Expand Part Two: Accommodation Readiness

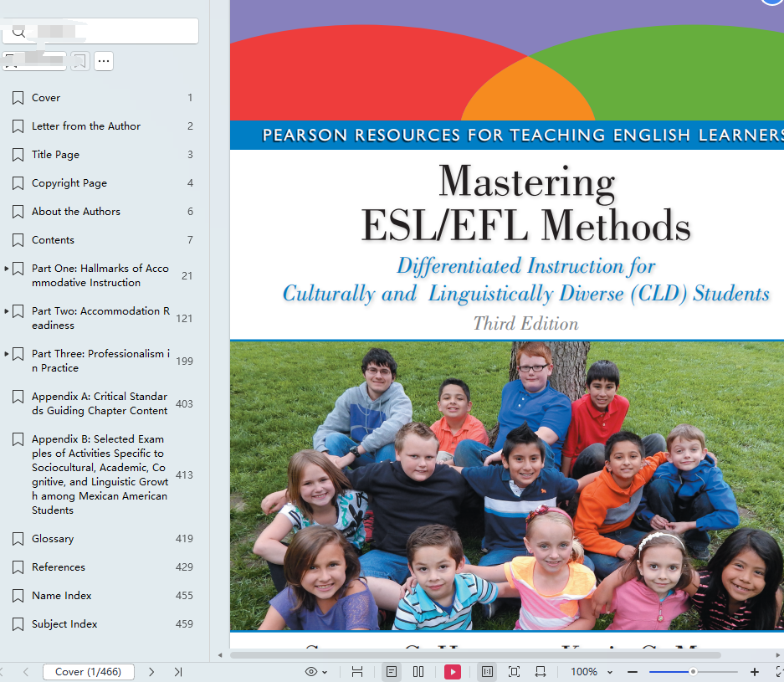pos(7,311)
